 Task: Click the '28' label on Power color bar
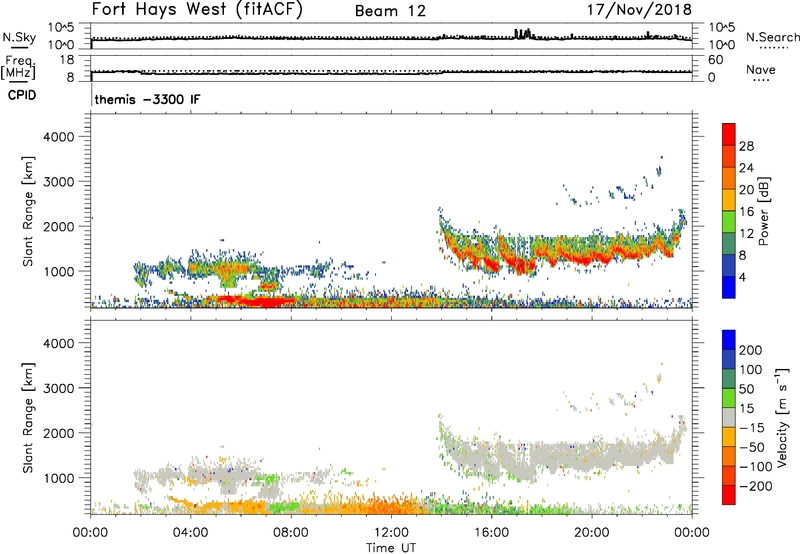746,146
